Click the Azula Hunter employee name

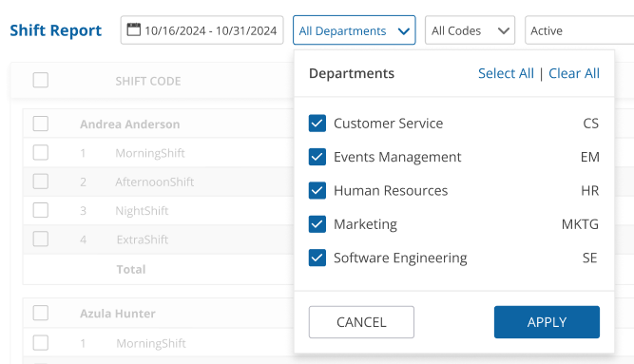(118, 314)
